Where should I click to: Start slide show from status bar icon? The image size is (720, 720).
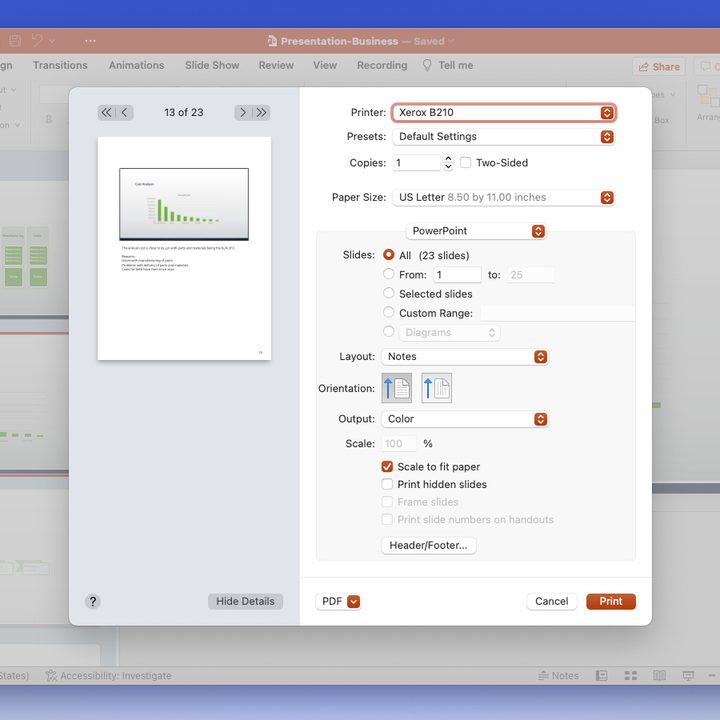click(688, 675)
